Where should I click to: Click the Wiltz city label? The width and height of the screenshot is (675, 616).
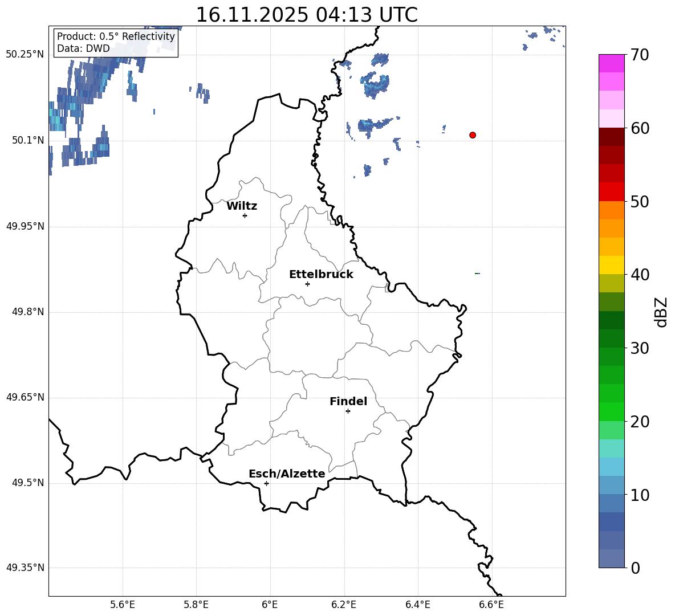242,206
